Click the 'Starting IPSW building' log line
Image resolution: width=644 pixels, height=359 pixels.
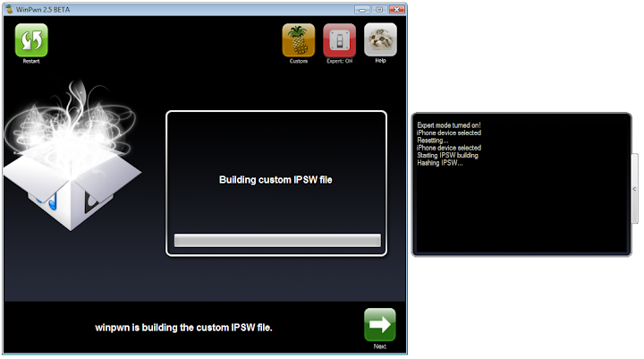447,155
